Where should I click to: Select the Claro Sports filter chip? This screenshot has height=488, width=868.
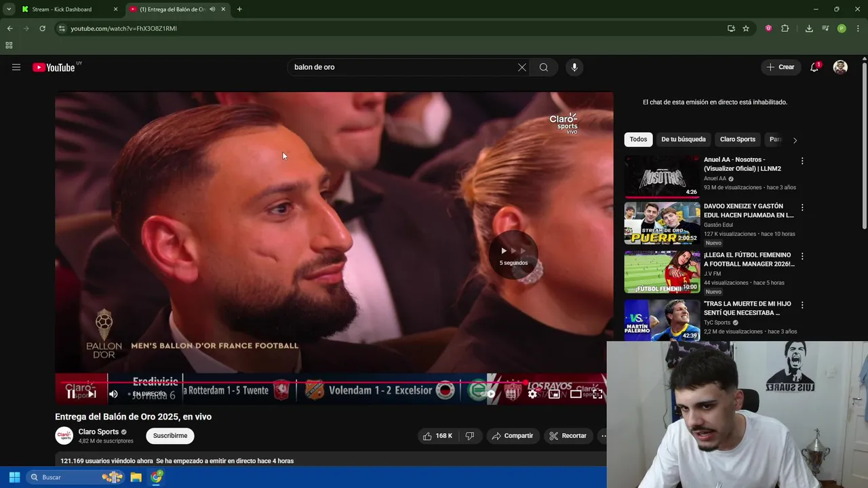pyautogui.click(x=738, y=140)
